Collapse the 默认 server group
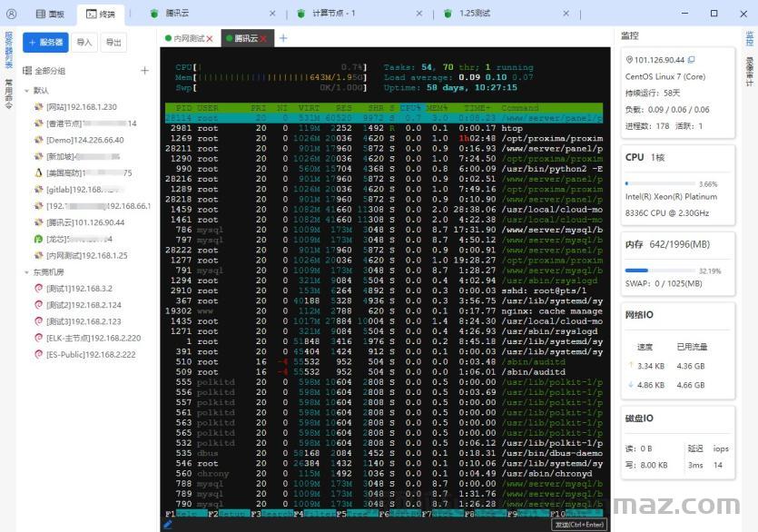Image resolution: width=758 pixels, height=532 pixels. pyautogui.click(x=26, y=91)
